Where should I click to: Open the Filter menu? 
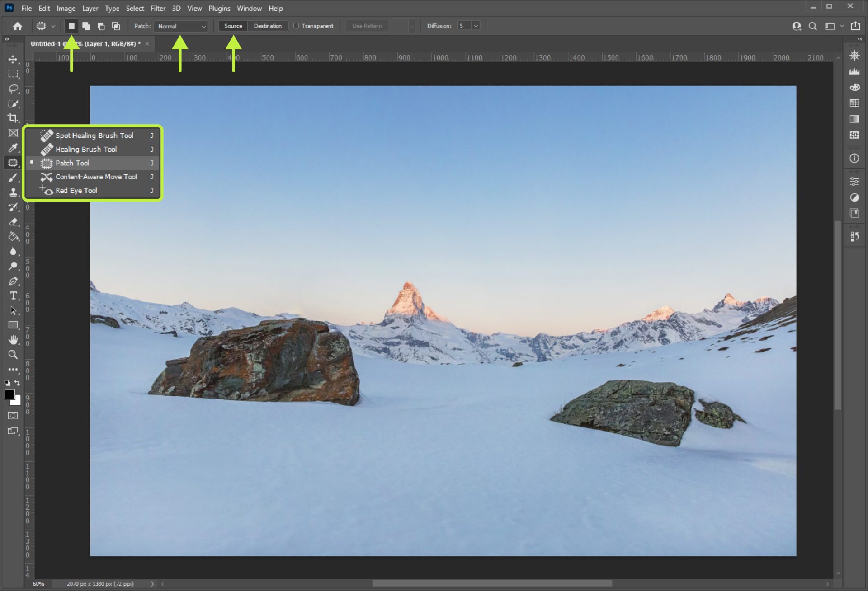[x=158, y=8]
